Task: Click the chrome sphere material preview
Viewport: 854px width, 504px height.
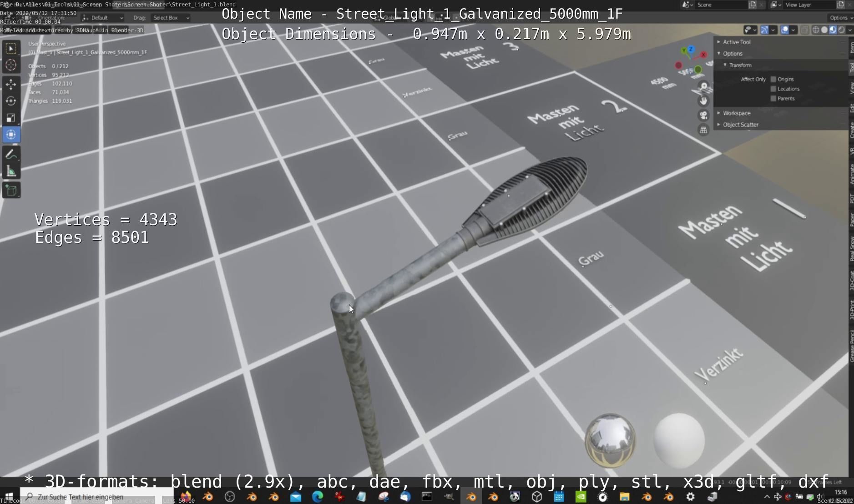Action: [x=610, y=440]
